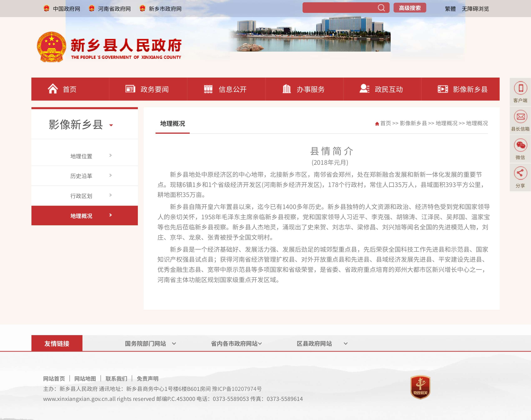The height and width of the screenshot is (420, 531).
Task: Click the 分享 share icon
Action: 520,173
